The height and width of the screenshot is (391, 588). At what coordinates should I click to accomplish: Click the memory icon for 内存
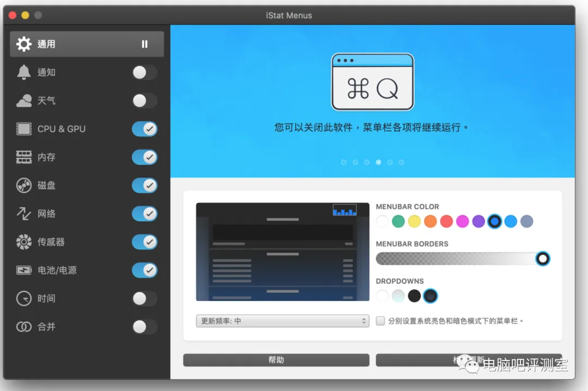tap(23, 157)
